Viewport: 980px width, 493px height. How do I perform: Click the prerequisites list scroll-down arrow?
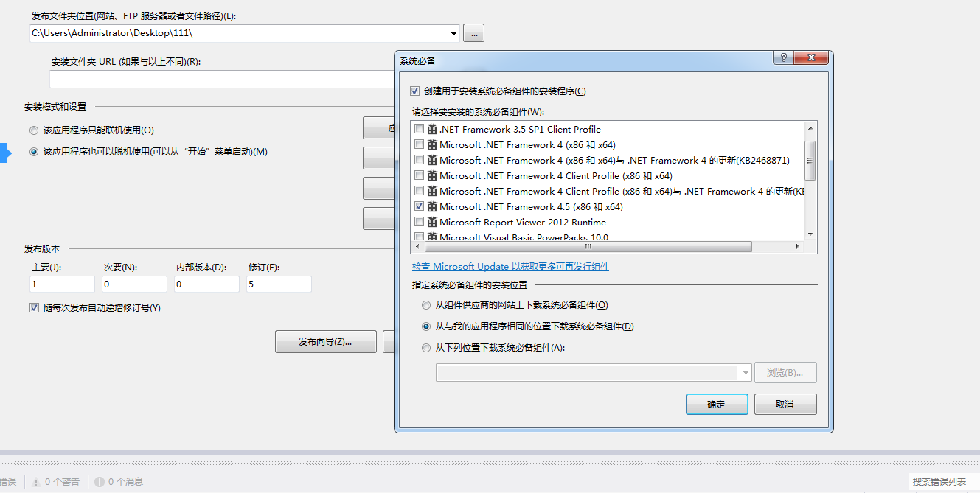point(810,234)
